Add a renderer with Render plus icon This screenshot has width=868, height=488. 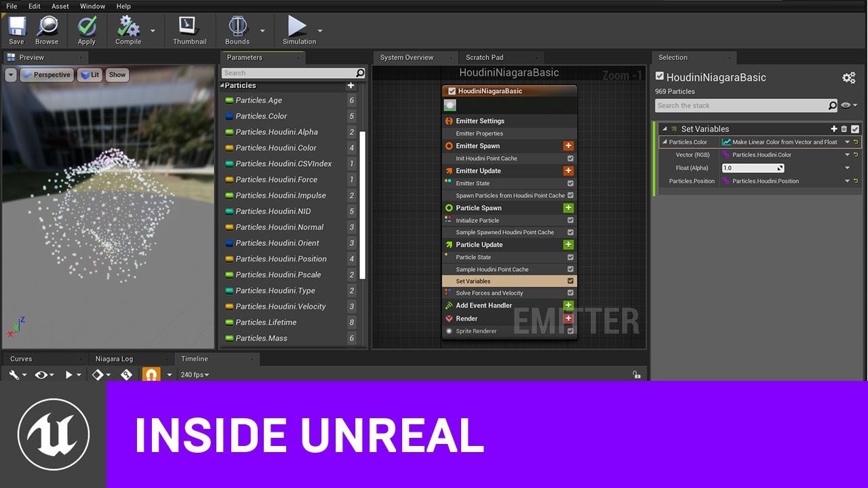point(568,319)
